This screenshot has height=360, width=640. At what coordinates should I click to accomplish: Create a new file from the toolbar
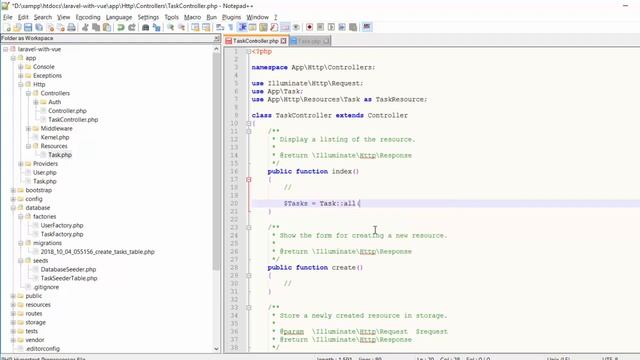tap(7, 27)
